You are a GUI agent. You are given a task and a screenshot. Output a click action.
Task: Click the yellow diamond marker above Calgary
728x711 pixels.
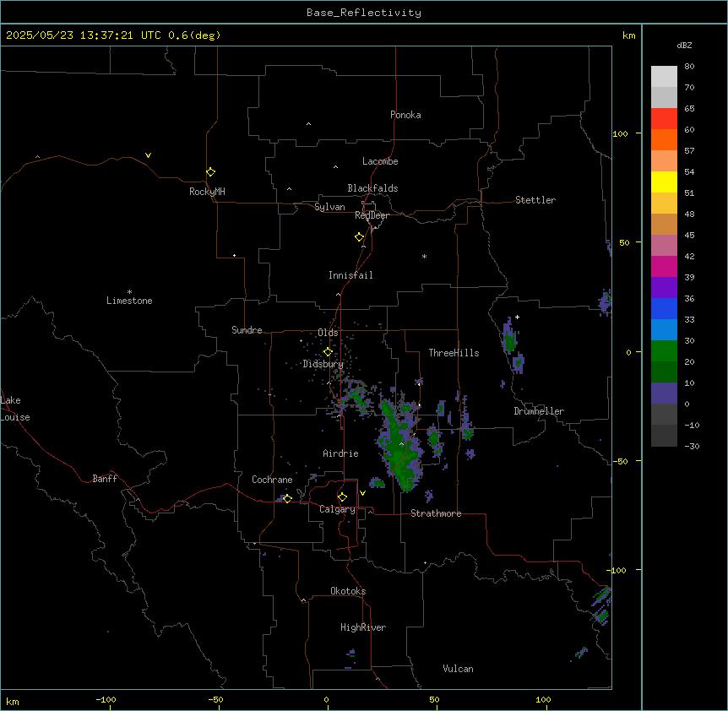pyautogui.click(x=342, y=497)
